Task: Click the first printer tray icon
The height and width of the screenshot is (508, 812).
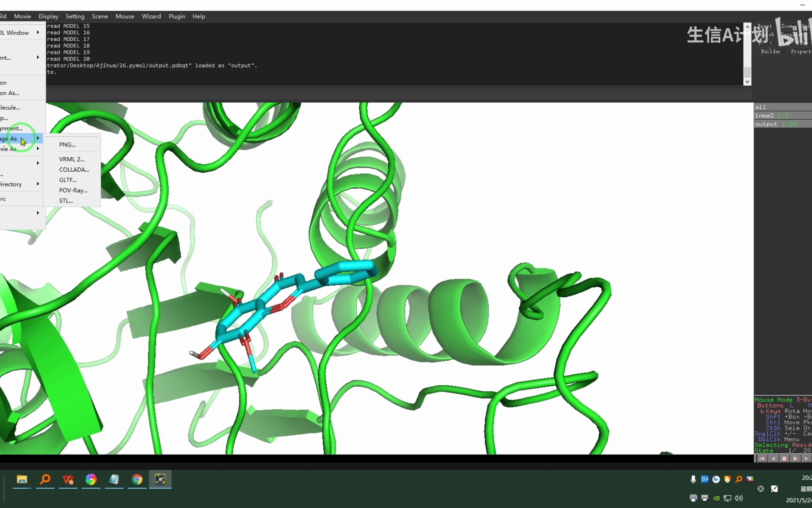Action: click(x=694, y=498)
